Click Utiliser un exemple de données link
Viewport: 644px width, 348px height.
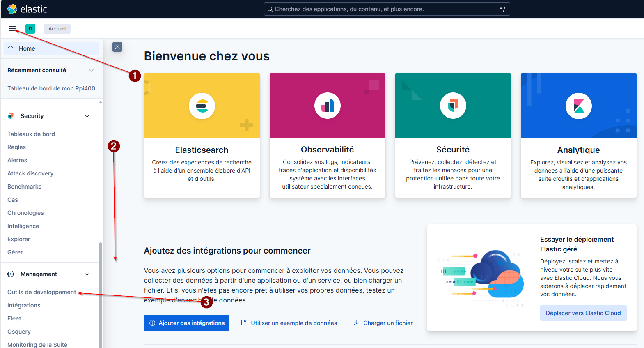[x=293, y=323]
